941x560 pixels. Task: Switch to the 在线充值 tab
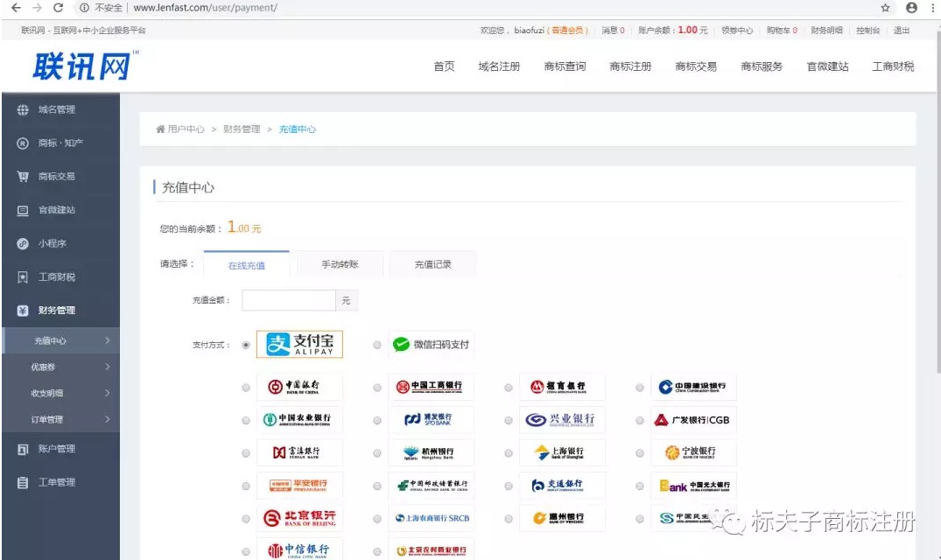(x=247, y=264)
